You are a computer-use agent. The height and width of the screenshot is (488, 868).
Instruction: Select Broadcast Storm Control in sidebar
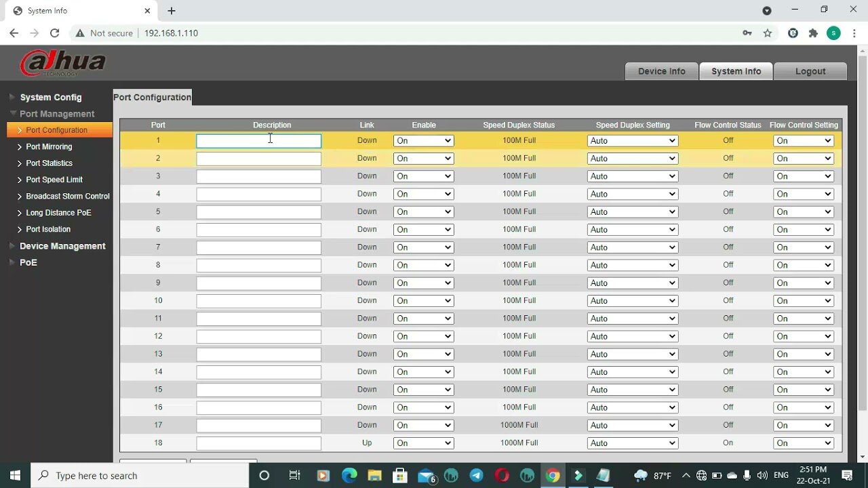(x=67, y=197)
